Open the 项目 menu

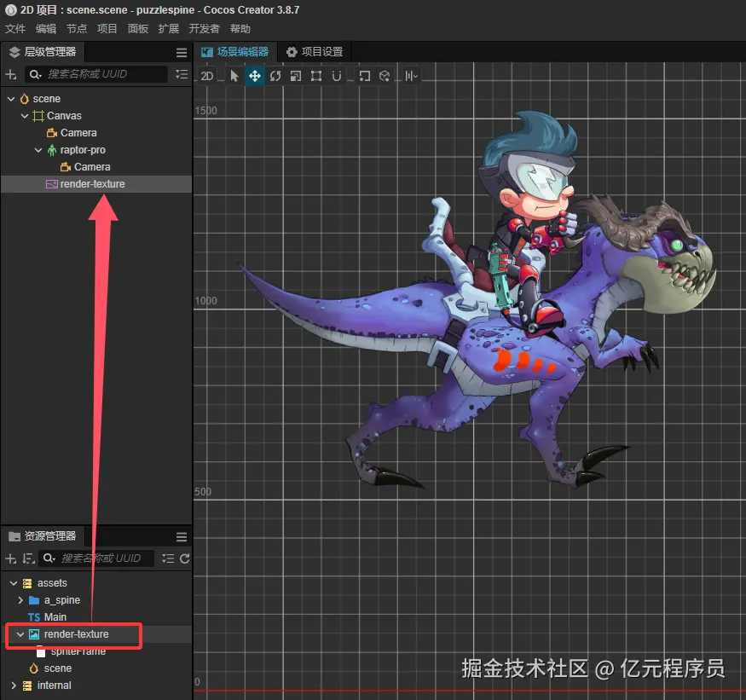click(x=107, y=28)
